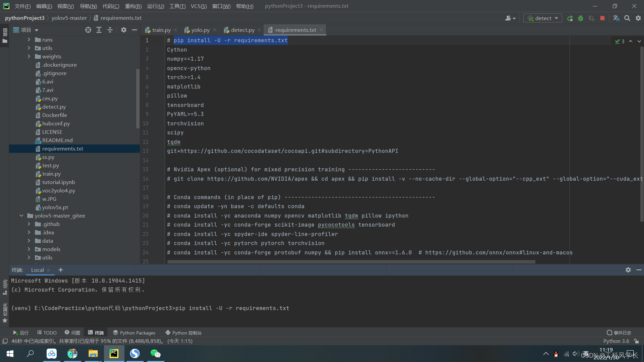This screenshot has width=644, height=362.
Task: Switch to the train.py editor tab
Action: (x=161, y=30)
